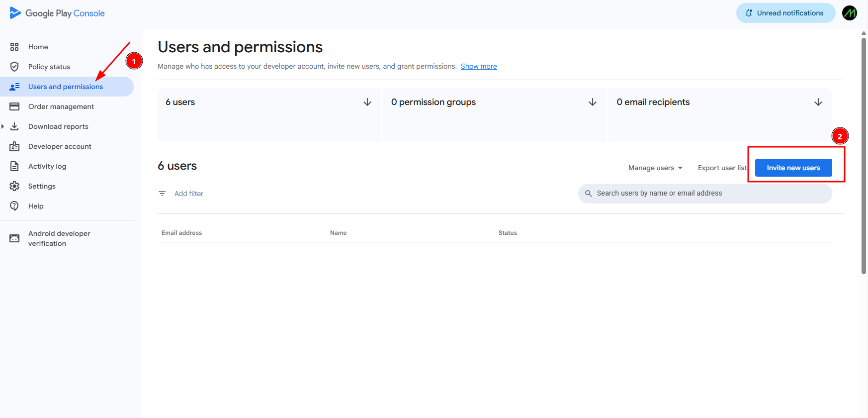Click the Google Play Console logo

[57, 13]
